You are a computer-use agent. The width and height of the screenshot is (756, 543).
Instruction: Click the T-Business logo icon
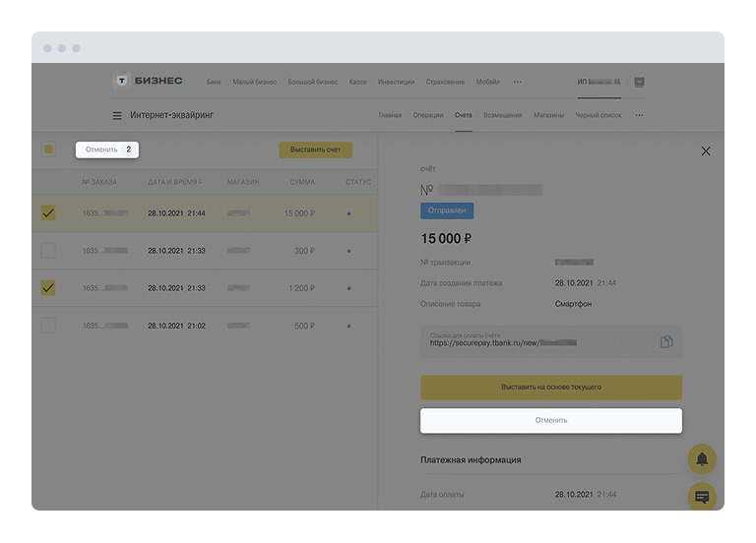pos(121,81)
